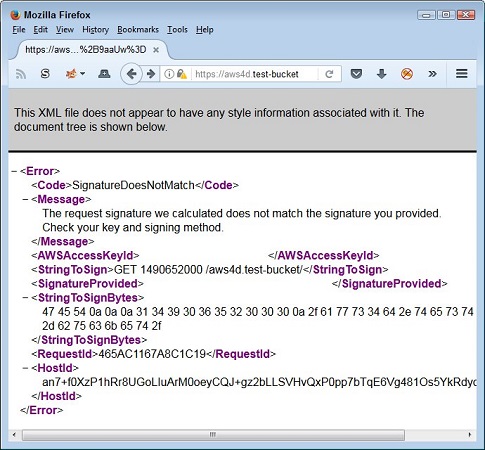Screen dimensions: 485x450
Task: Close the Firefox window
Action: pos(466,15)
